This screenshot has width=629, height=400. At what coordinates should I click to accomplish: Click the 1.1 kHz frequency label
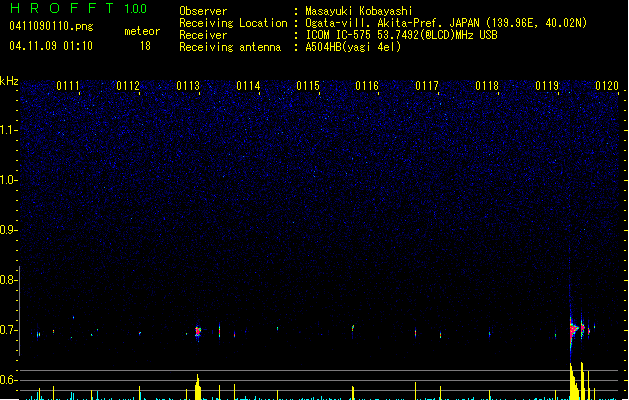[8, 130]
